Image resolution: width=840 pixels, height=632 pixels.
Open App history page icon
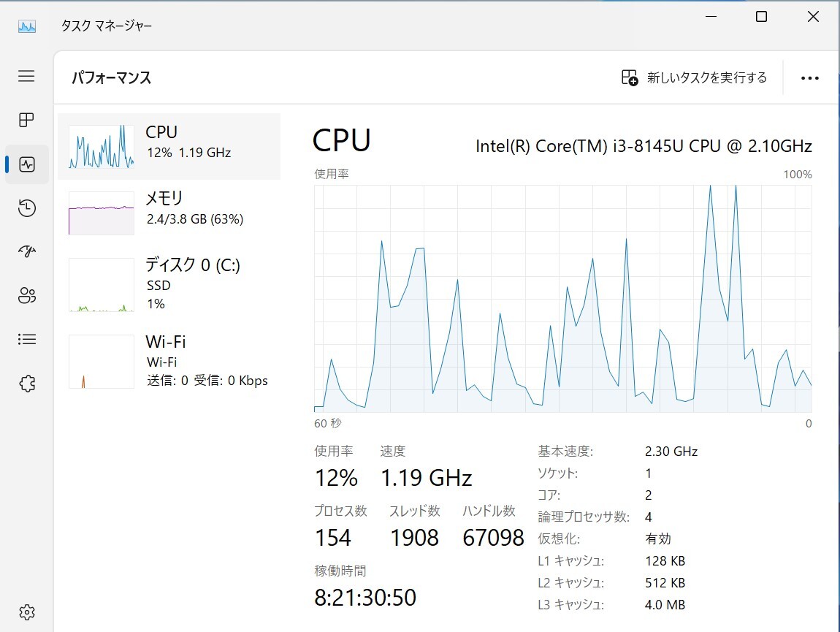click(27, 208)
